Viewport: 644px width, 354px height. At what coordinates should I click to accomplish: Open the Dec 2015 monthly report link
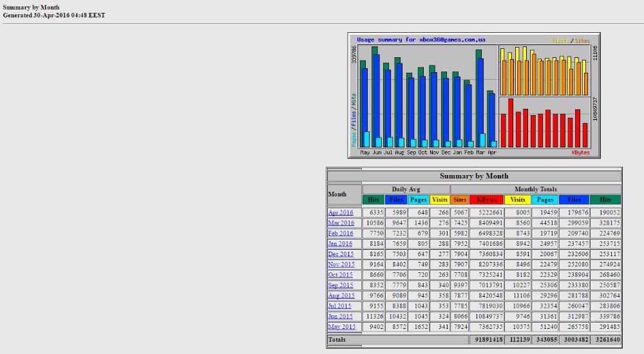(x=341, y=254)
